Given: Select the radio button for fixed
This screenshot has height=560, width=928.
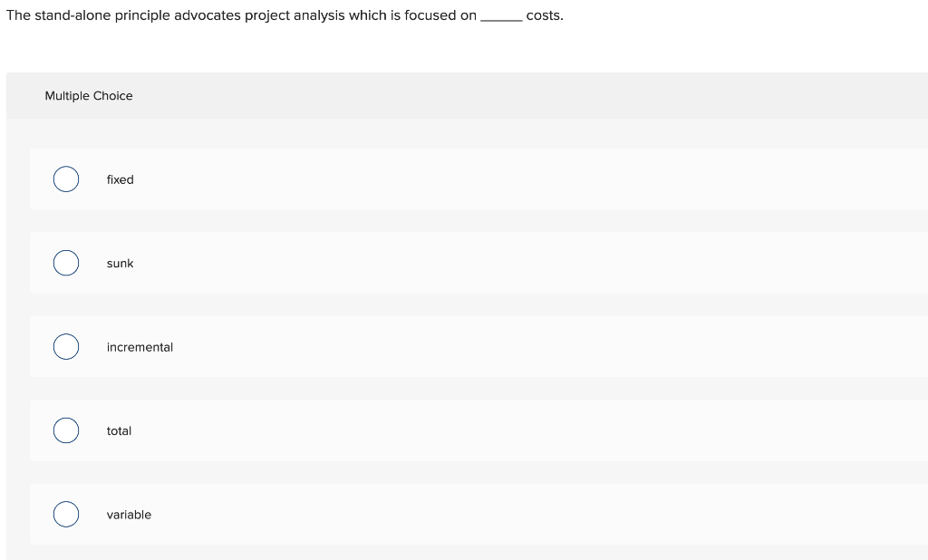Looking at the screenshot, I should click(x=65, y=179).
